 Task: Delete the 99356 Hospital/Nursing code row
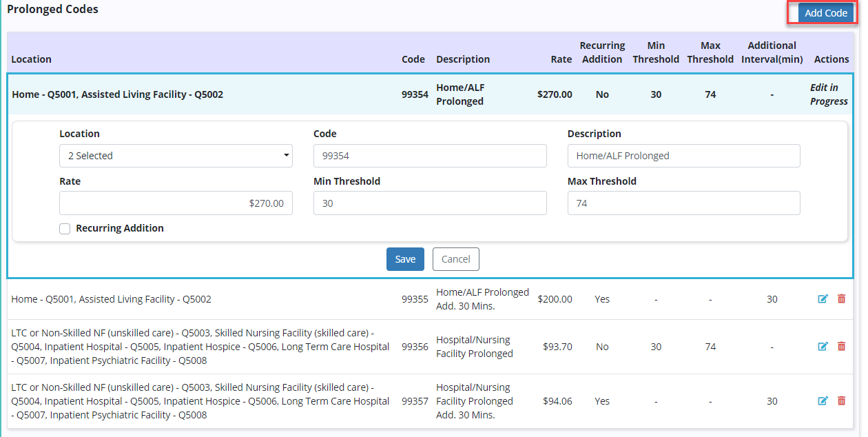(x=841, y=347)
